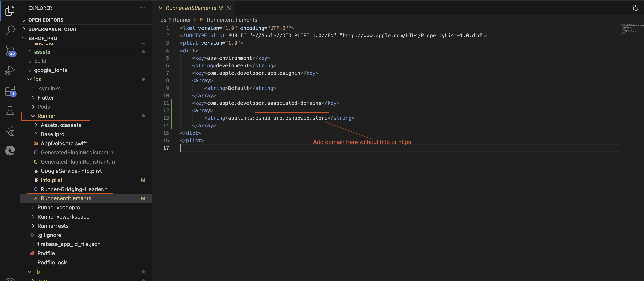Follow the Apple PropertyList DTD link

click(x=412, y=35)
